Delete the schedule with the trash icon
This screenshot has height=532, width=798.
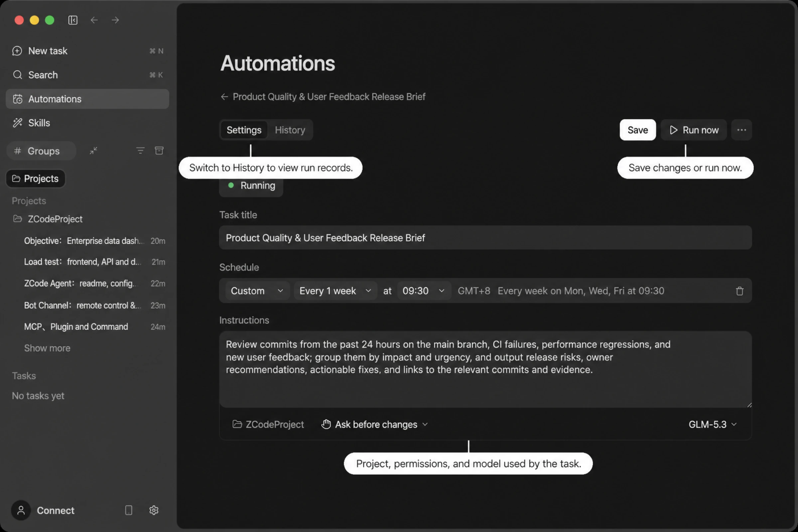(739, 291)
